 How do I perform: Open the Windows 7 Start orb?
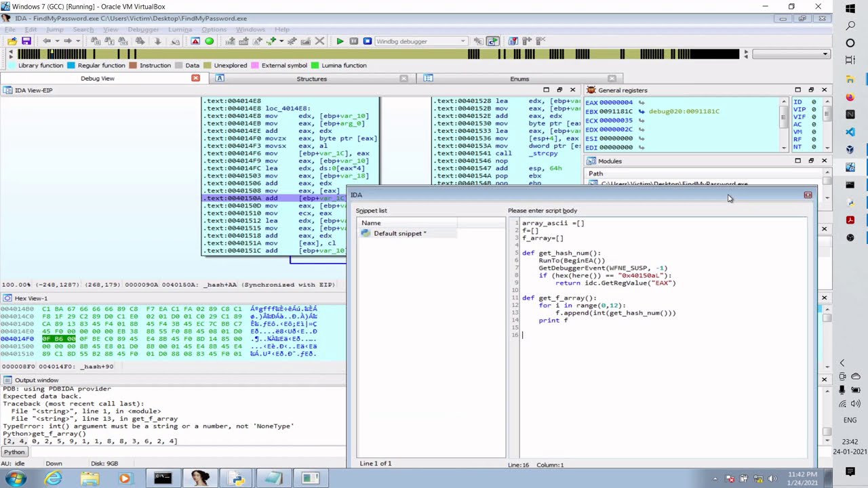[x=15, y=479]
